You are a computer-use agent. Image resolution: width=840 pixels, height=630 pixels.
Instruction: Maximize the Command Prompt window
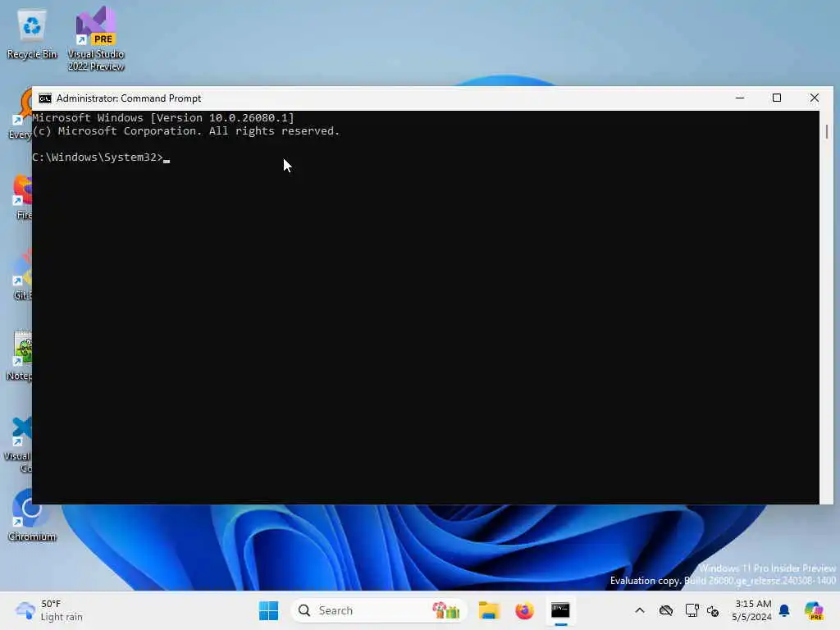pyautogui.click(x=777, y=98)
